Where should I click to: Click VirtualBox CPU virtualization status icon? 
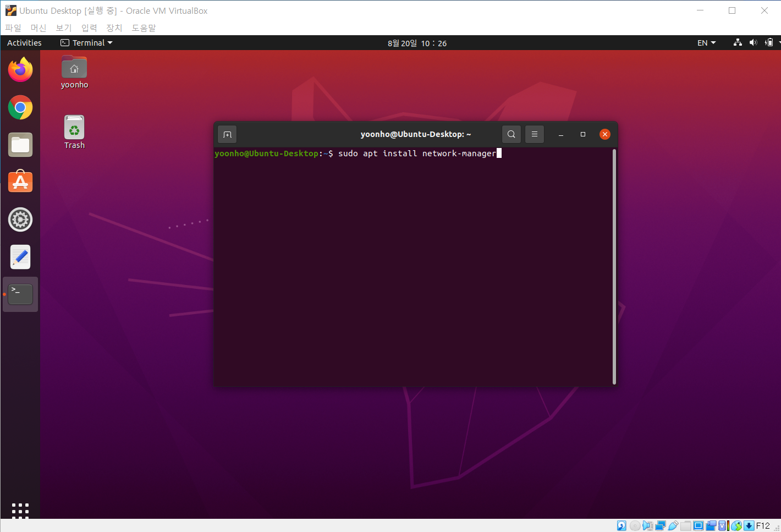[724, 525]
